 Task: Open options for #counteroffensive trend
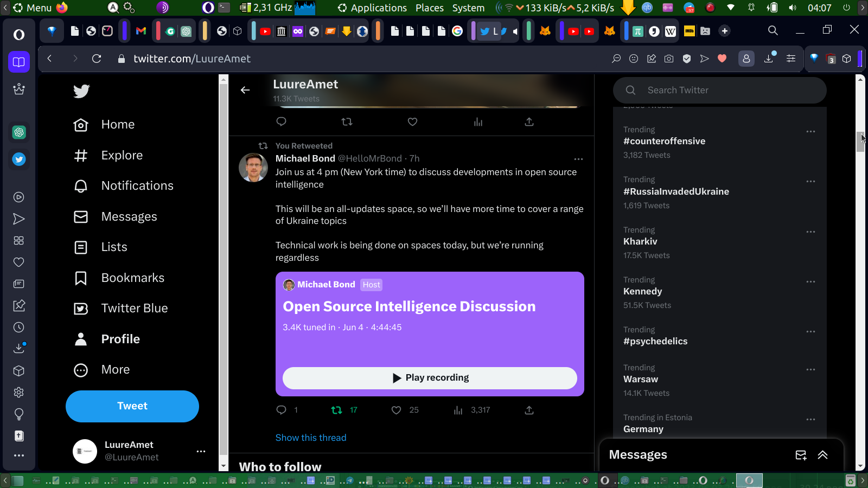point(810,131)
